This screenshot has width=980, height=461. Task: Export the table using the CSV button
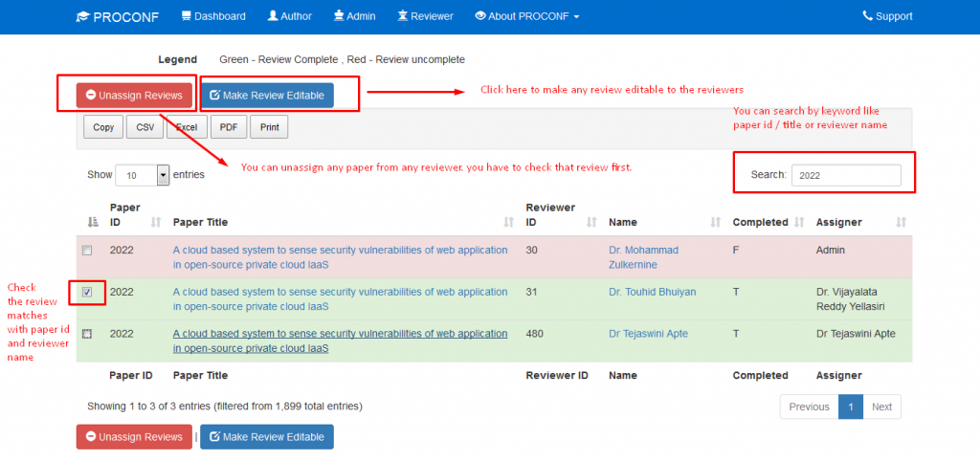click(x=145, y=127)
